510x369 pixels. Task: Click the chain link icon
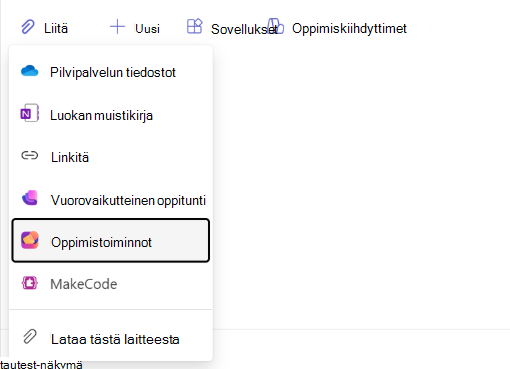click(30, 156)
